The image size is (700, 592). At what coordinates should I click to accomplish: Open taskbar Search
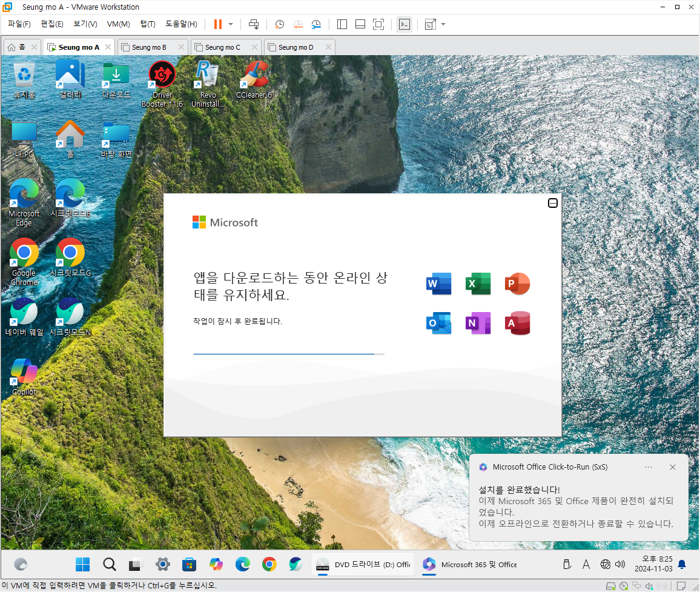coord(110,564)
